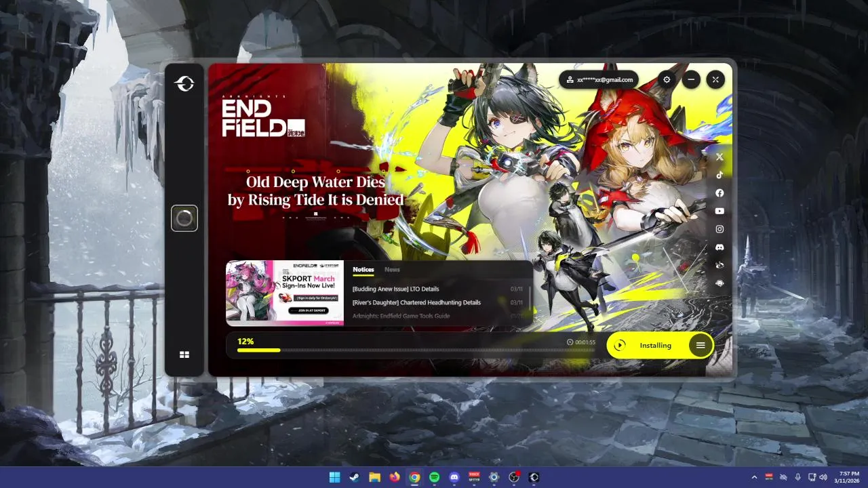Open the Instagram social link

click(x=719, y=229)
